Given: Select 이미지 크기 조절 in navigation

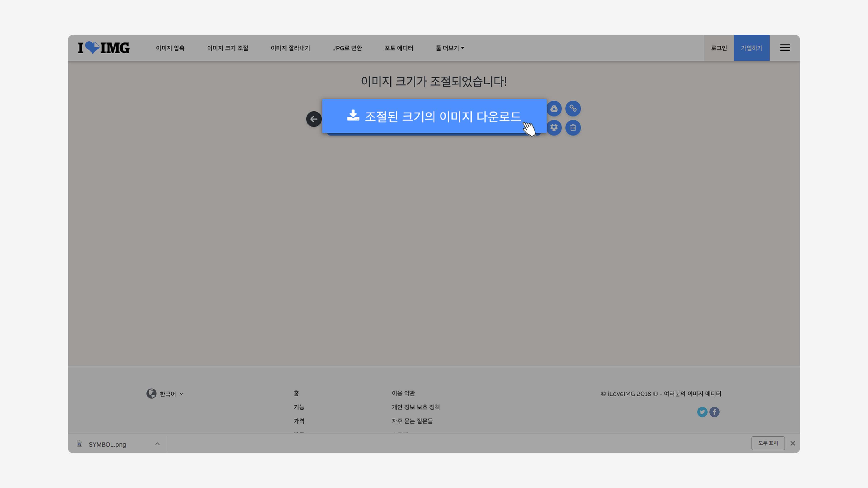Looking at the screenshot, I should (227, 48).
